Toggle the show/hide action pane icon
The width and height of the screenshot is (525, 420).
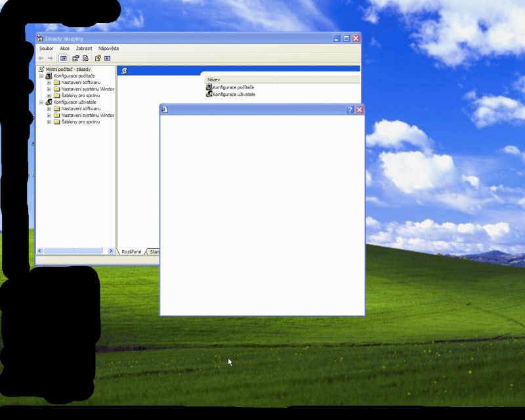click(108, 58)
